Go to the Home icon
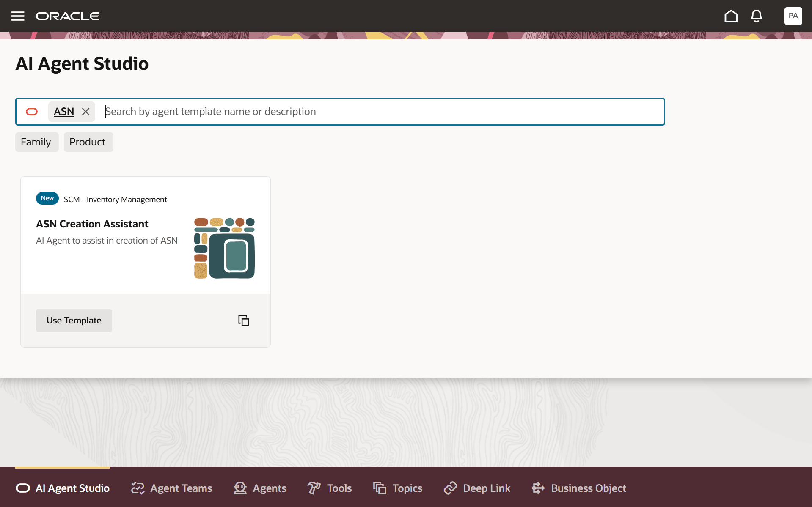 coord(731,16)
